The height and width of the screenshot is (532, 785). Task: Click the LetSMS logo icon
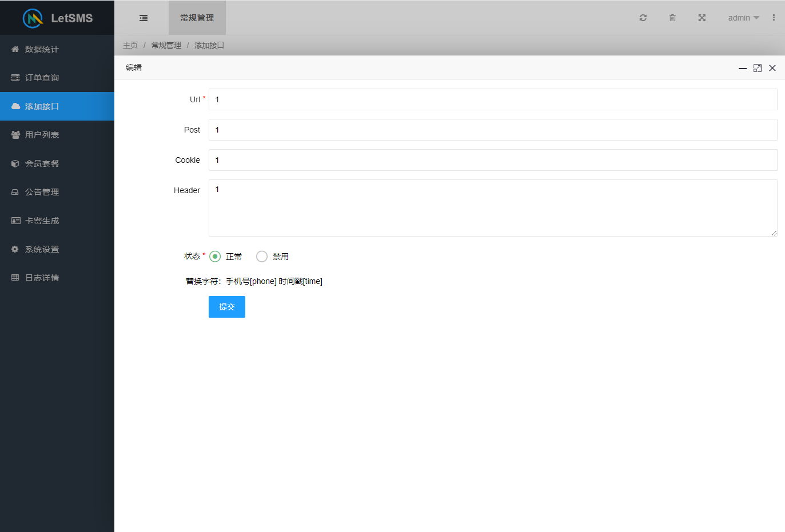(x=33, y=18)
